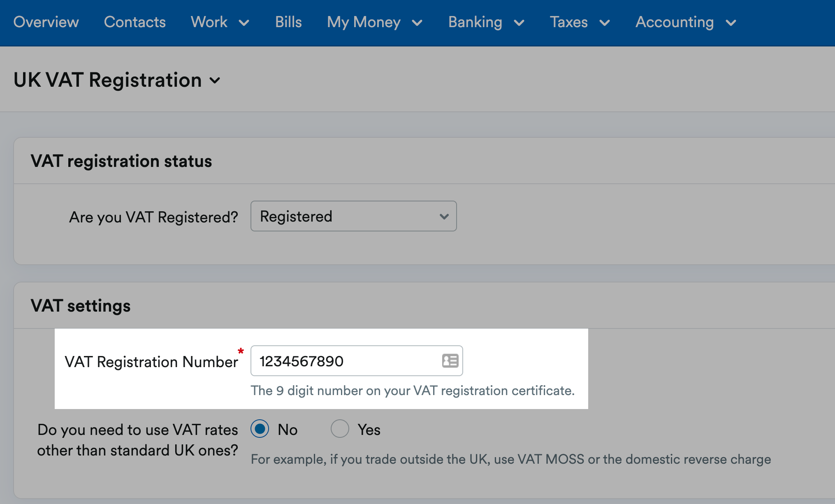
Task: Click the Yes label for non-standard VAT rates
Action: point(369,430)
